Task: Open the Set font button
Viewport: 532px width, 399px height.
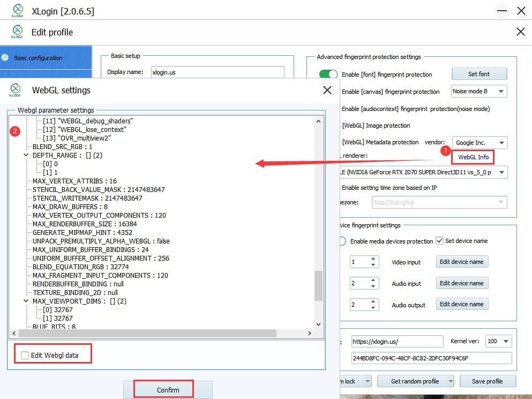Action: [479, 74]
